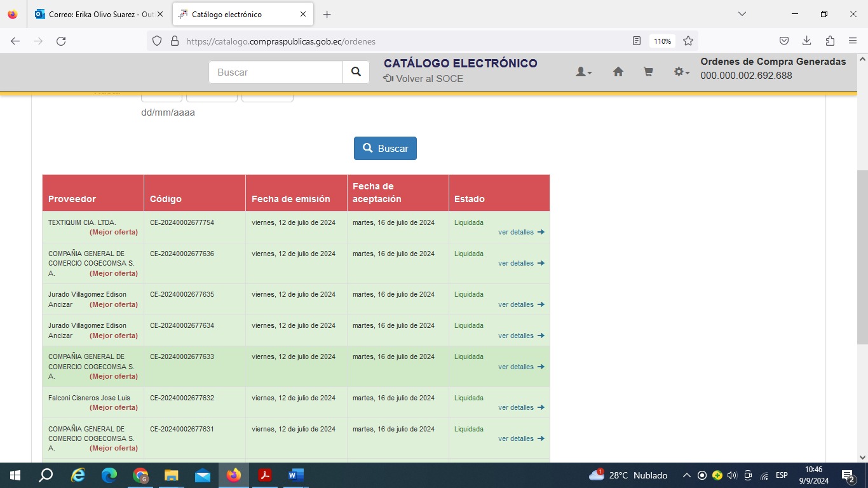List all tabs dropdown arrow
Viewport: 868px width, 488px height.
[x=742, y=14]
